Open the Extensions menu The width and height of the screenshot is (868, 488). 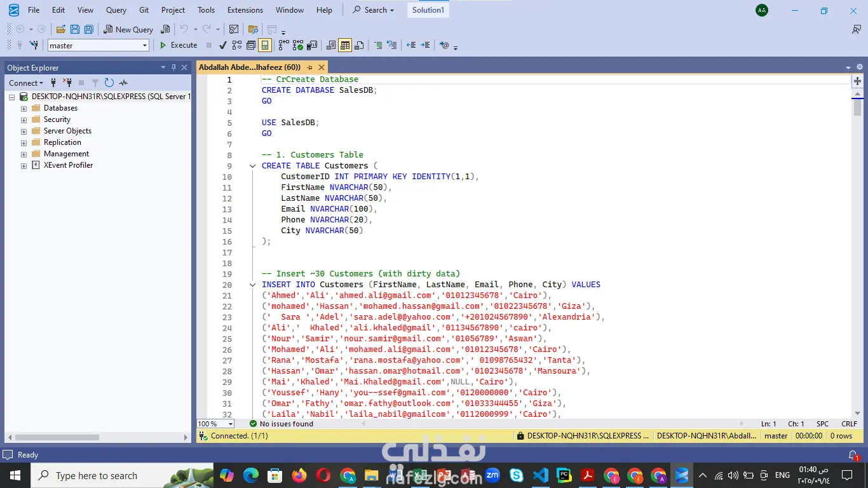pos(245,10)
